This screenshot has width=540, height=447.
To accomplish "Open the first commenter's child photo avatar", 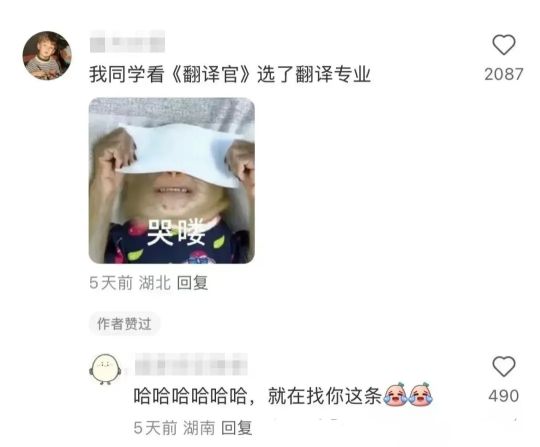I will click(47, 55).
